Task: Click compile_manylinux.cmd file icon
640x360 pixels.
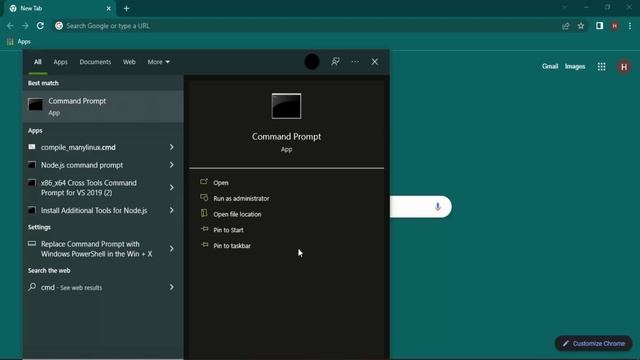Action: 32,147
